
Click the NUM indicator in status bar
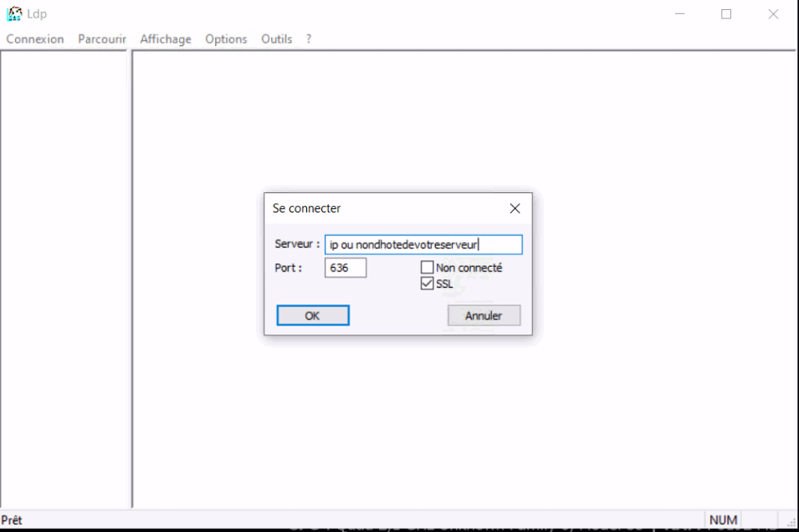(723, 520)
